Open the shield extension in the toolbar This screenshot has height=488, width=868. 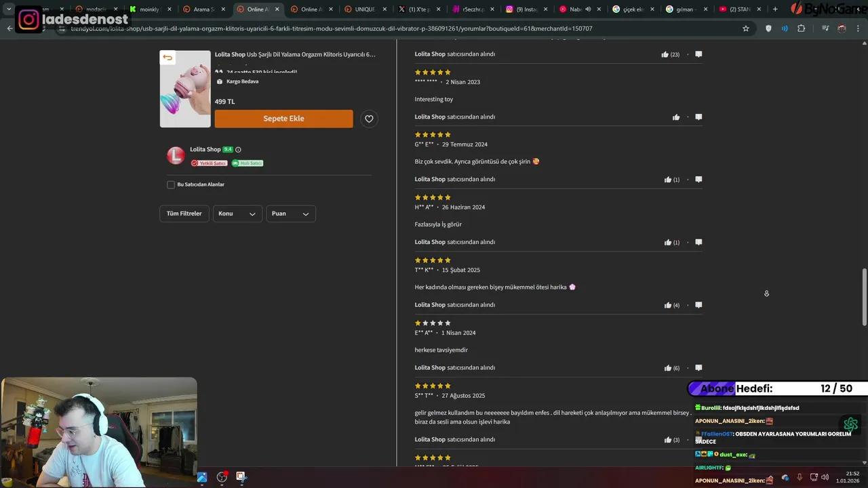tap(768, 28)
